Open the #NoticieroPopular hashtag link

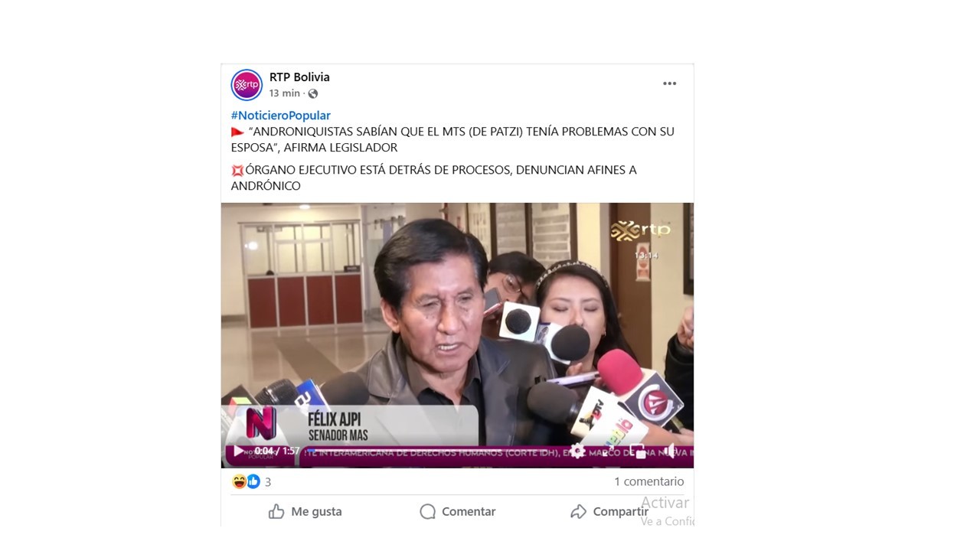pyautogui.click(x=280, y=116)
